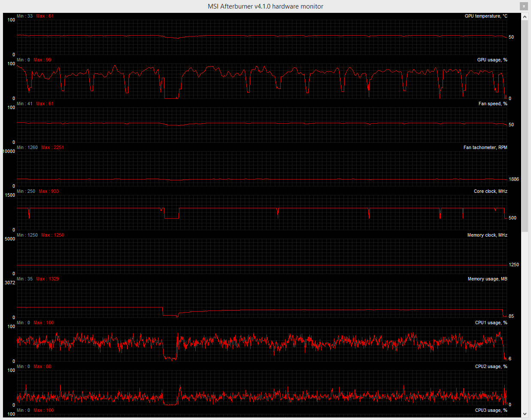The width and height of the screenshot is (531, 420).
Task: Click Max : 933 core clock text
Action: (x=49, y=191)
